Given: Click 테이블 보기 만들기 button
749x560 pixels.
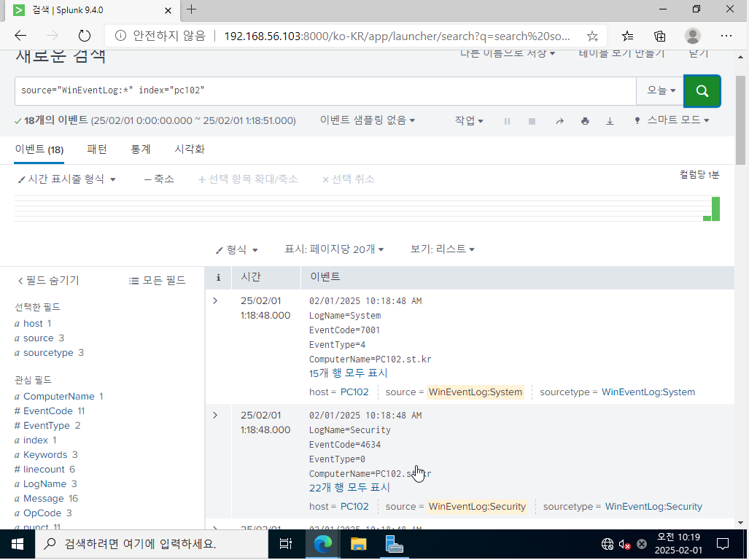Looking at the screenshot, I should click(x=621, y=53).
